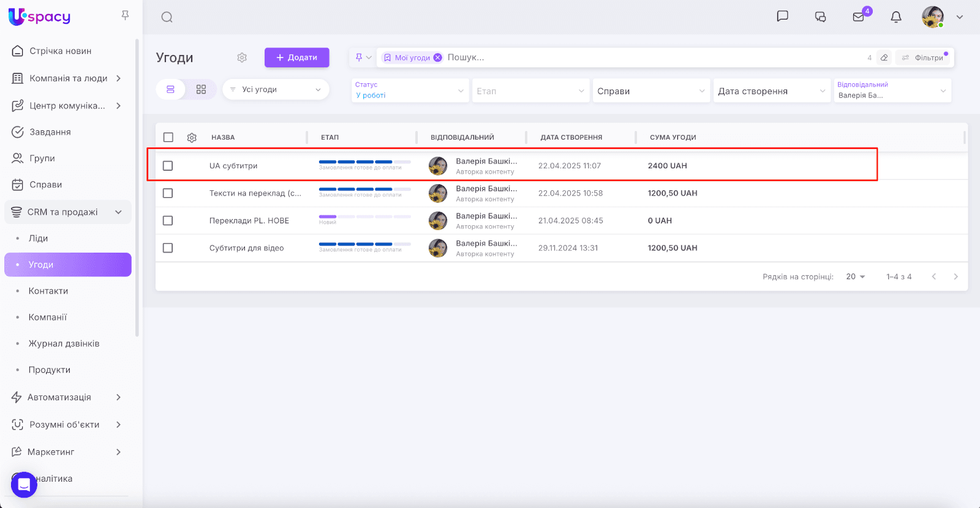Screen dimensions: 980x508
Task: Open the mail inbox icon with badge
Action: tap(858, 17)
